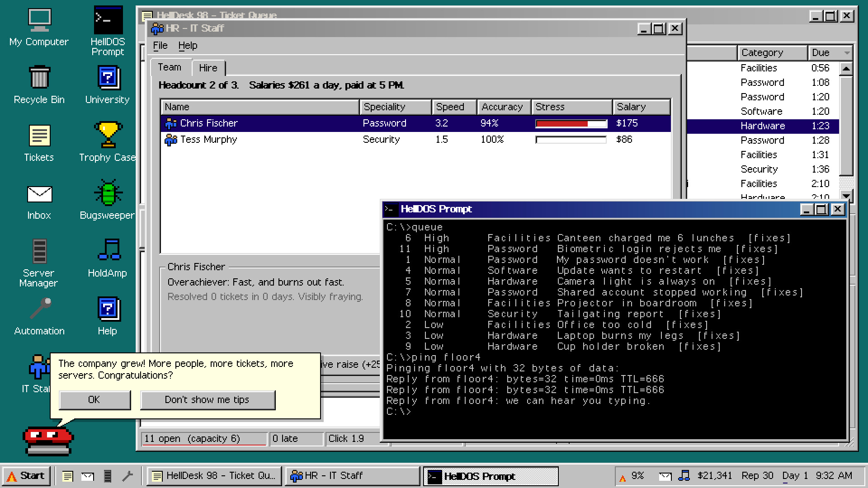
Task: Open the Help menu in HR window
Action: click(188, 46)
